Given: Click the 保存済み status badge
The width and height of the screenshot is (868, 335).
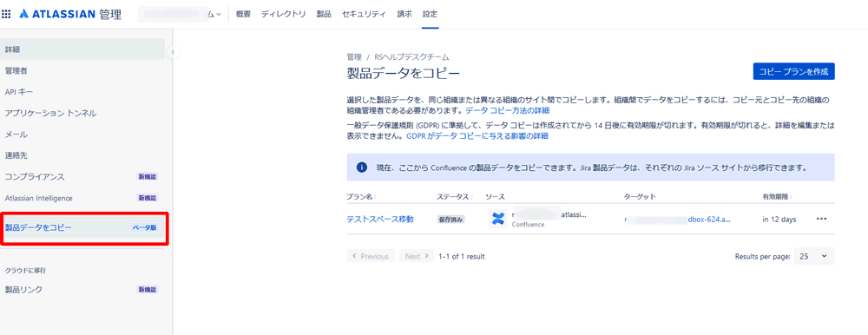Looking at the screenshot, I should point(450,220).
